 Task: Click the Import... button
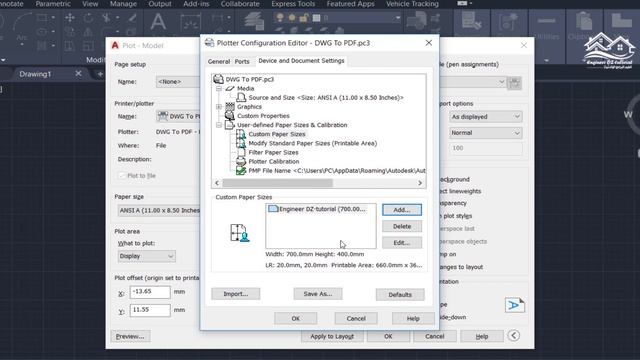point(236,294)
